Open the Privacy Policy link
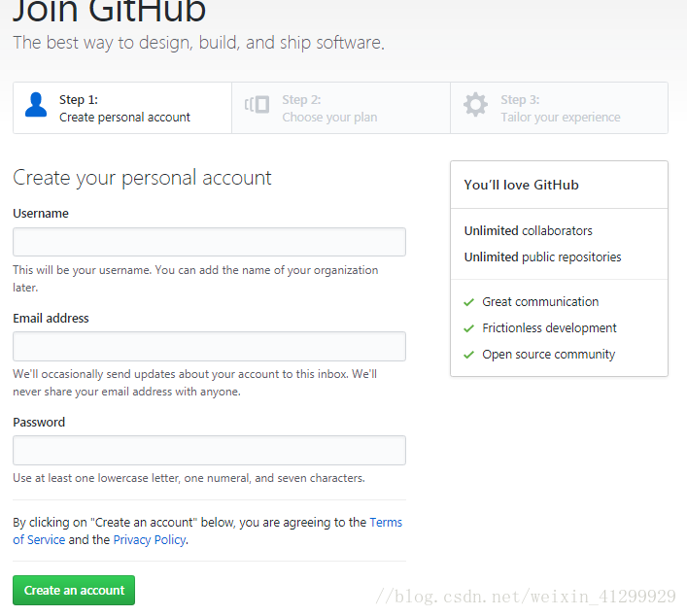 150,540
